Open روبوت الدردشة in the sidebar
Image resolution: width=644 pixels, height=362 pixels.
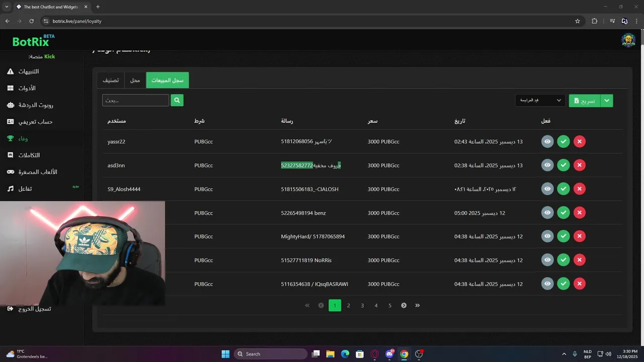coord(30,105)
